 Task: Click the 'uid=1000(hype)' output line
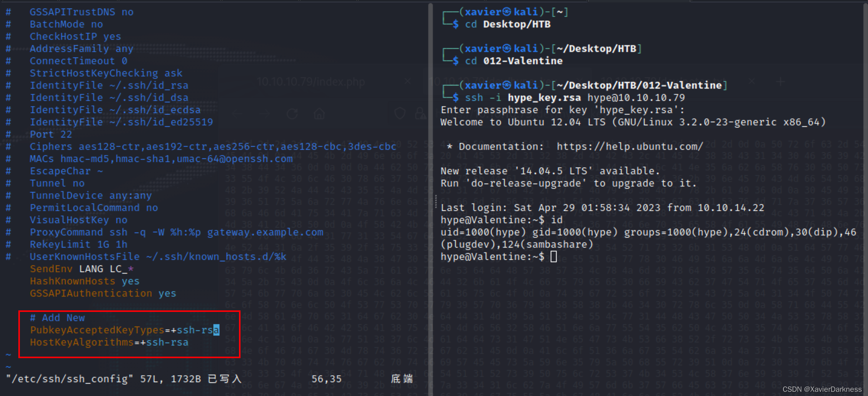click(648, 232)
